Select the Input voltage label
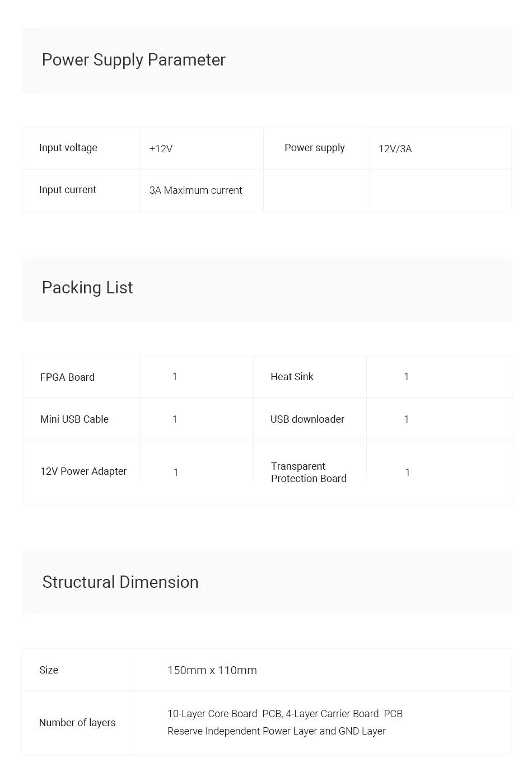532x767 pixels. click(68, 148)
